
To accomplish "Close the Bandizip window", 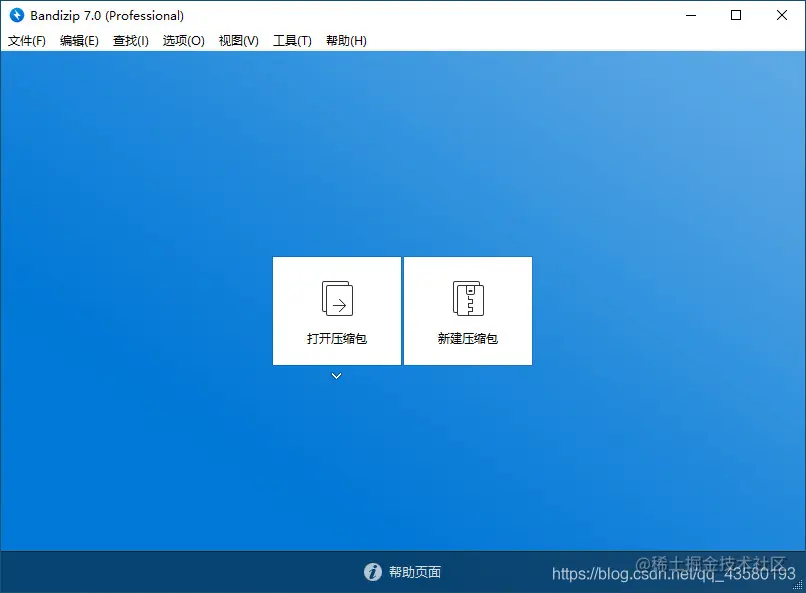I will (782, 15).
